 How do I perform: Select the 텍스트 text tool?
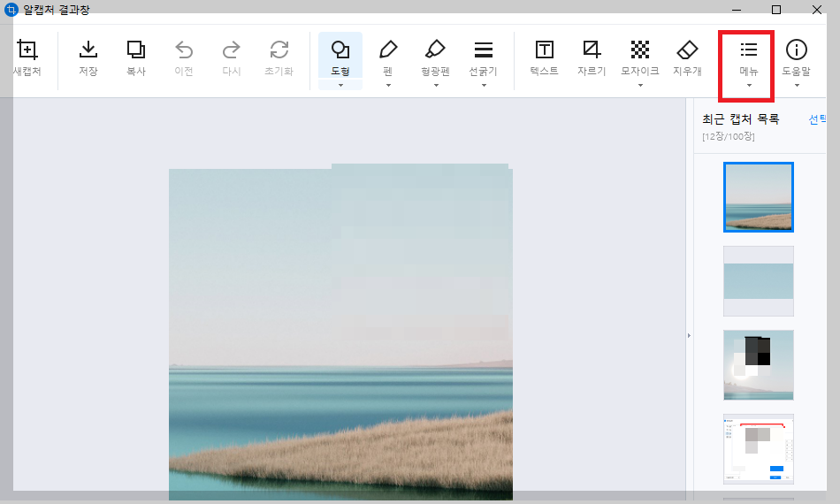(545, 57)
